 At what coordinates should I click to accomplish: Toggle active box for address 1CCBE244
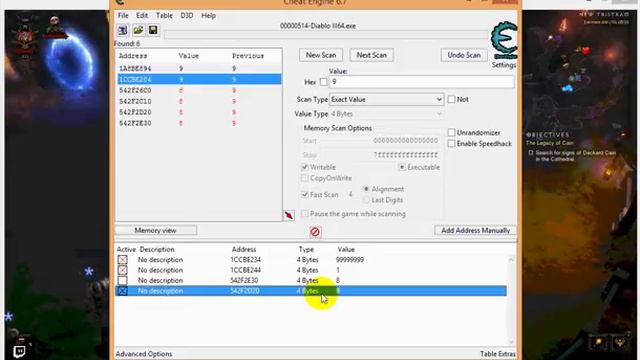coord(122,270)
